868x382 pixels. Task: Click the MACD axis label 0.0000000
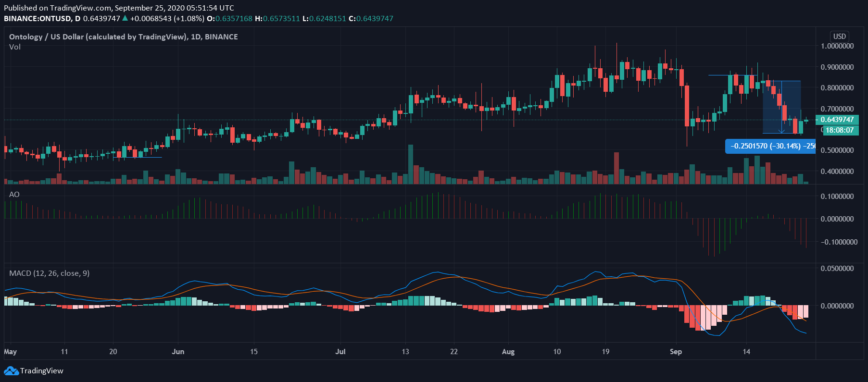(x=837, y=306)
